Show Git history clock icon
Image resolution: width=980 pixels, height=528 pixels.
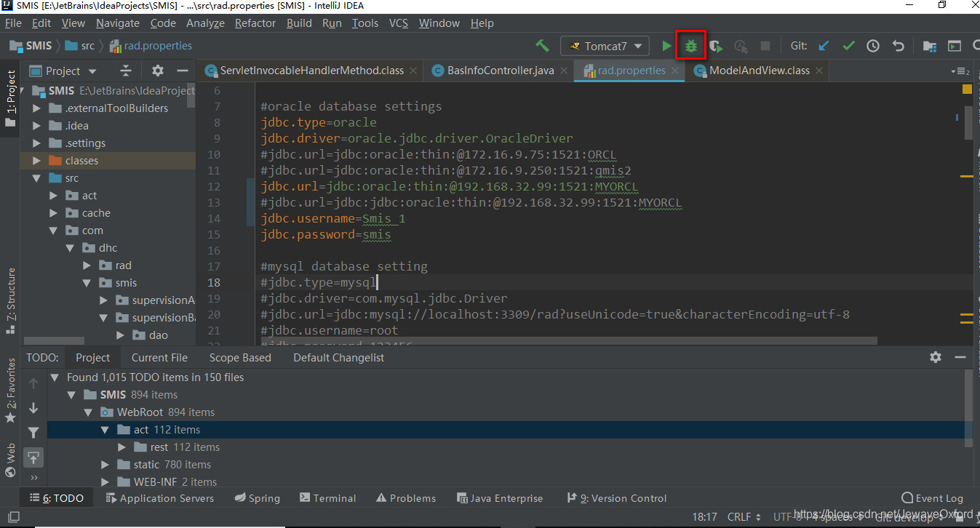click(873, 46)
